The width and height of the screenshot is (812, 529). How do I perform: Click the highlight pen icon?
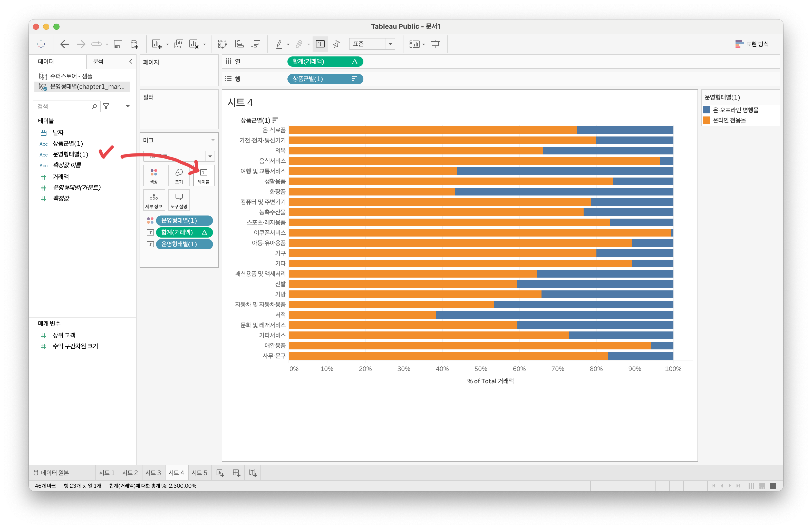pos(279,44)
